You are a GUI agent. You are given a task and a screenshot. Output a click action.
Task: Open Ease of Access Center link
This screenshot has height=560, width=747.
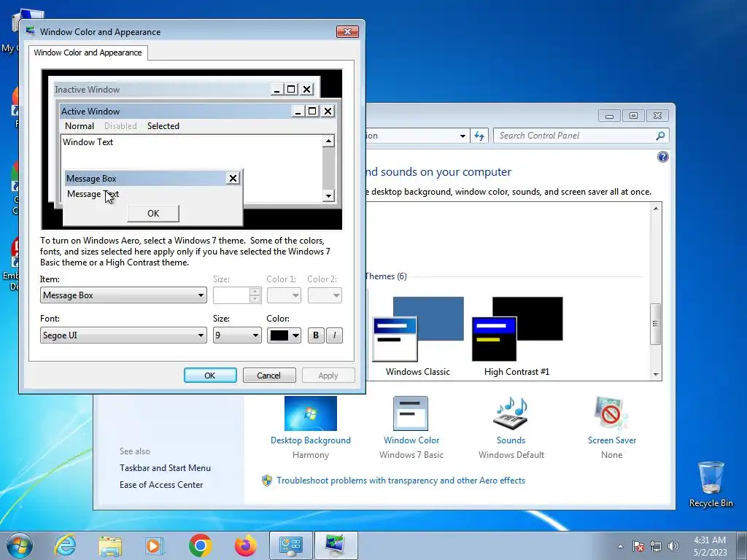161,485
